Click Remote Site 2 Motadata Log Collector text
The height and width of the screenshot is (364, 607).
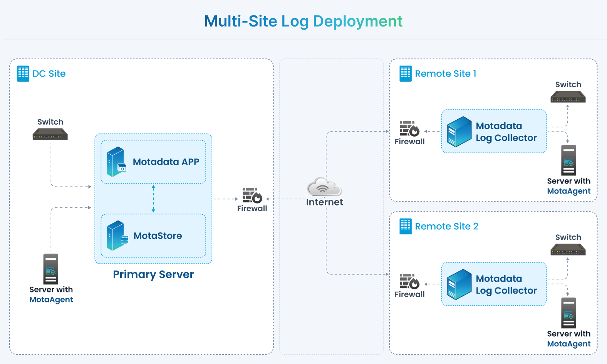tap(506, 285)
